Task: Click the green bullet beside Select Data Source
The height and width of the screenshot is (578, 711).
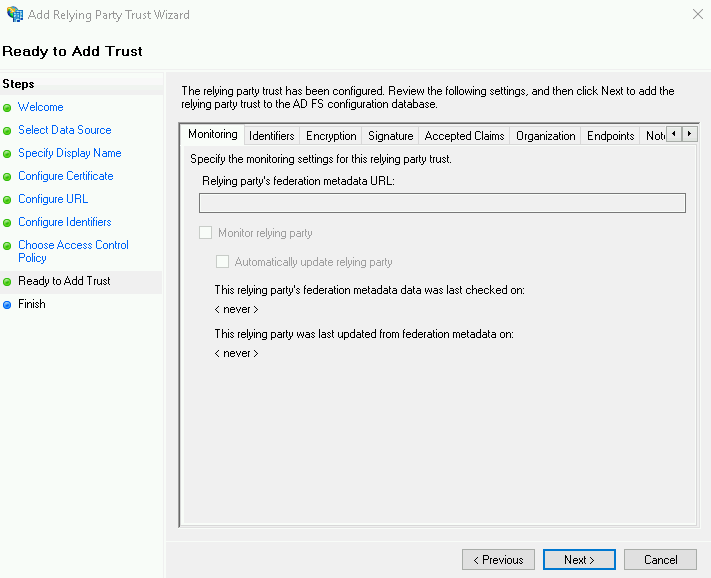Action: pyautogui.click(x=7, y=131)
